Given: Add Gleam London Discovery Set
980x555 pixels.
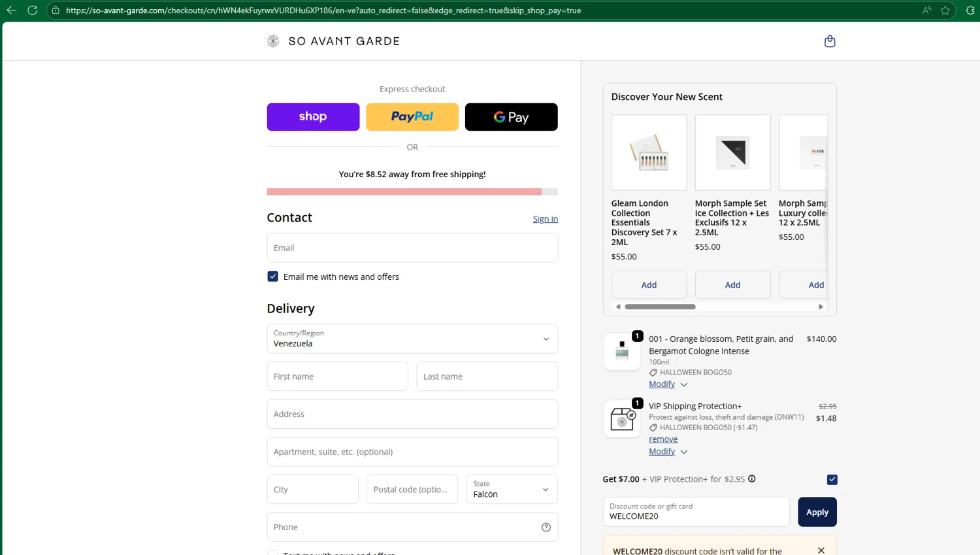Looking at the screenshot, I should pos(649,285).
